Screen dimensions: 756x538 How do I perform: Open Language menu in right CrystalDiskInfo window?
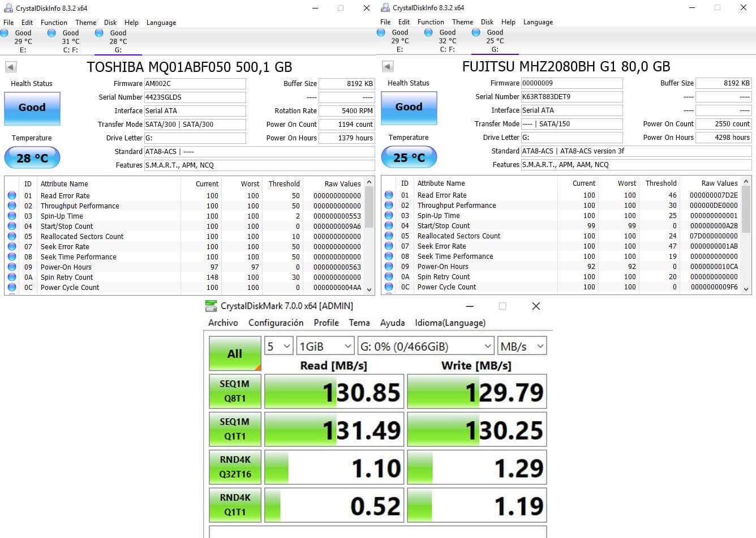[x=538, y=22]
